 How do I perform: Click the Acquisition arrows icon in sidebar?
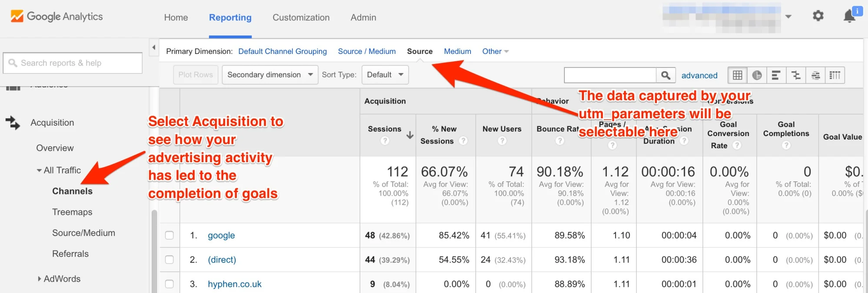pyautogui.click(x=13, y=123)
